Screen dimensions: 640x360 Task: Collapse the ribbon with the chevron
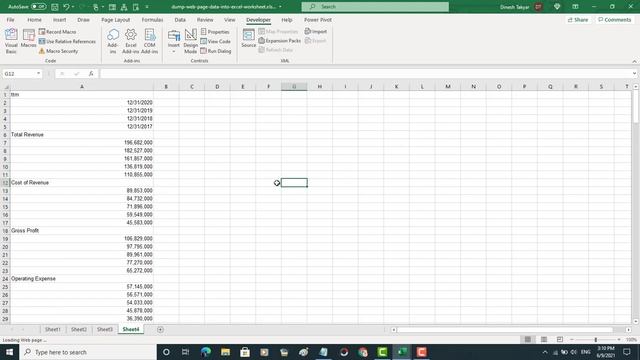[634, 61]
